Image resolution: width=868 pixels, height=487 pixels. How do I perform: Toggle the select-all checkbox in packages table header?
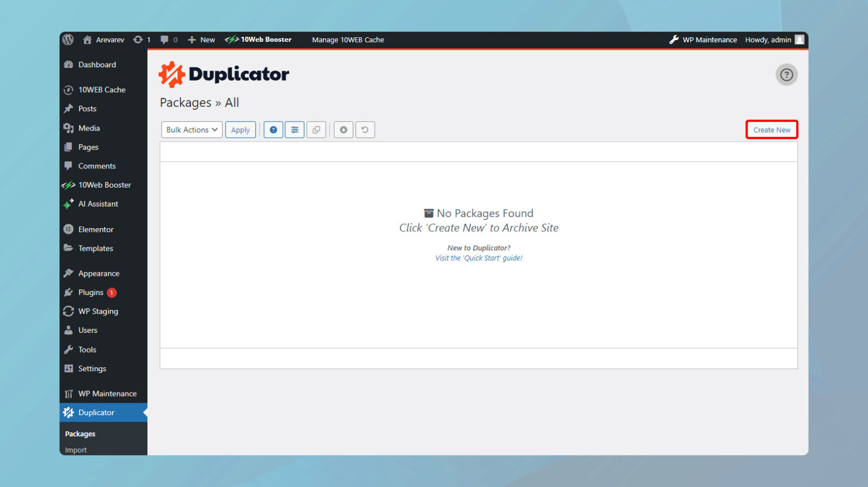(x=170, y=151)
